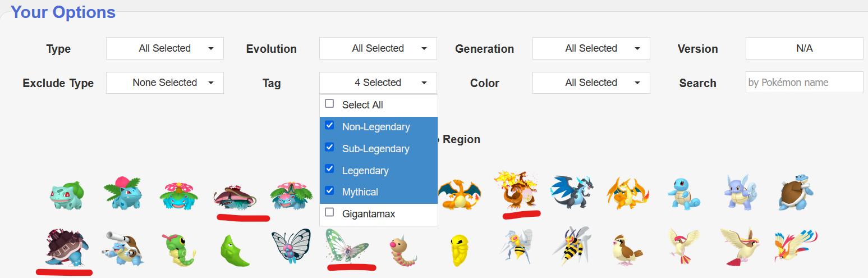The height and width of the screenshot is (278, 868).
Task: Check the Select All tag option
Action: 379,105
